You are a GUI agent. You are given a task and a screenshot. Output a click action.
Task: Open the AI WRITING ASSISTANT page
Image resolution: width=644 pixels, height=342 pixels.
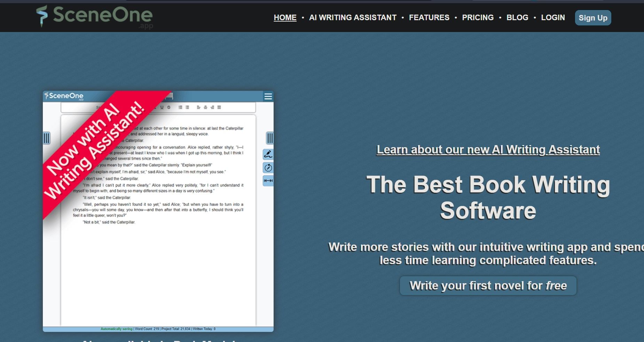[353, 17]
